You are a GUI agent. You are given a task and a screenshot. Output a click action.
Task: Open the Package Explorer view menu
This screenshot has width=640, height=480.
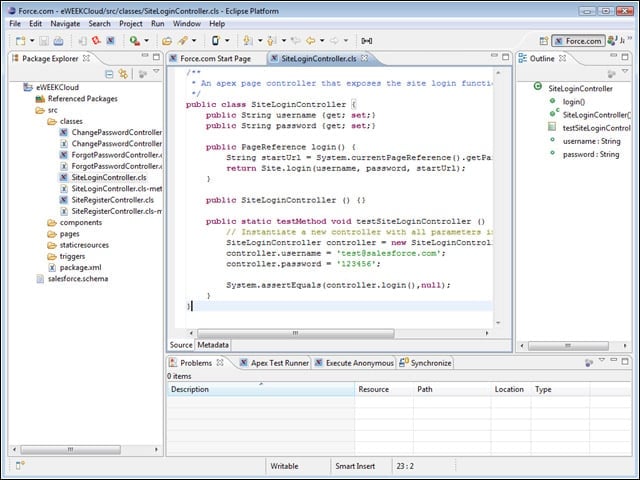click(x=156, y=72)
